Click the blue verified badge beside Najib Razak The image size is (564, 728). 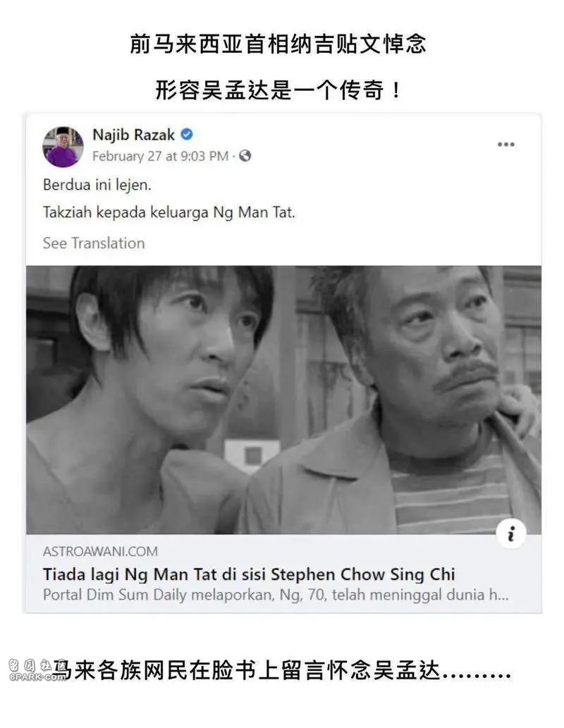187,135
